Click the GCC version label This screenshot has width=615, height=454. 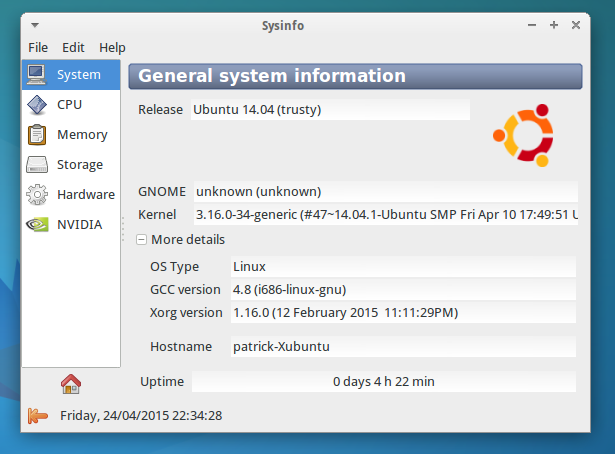[x=185, y=290]
